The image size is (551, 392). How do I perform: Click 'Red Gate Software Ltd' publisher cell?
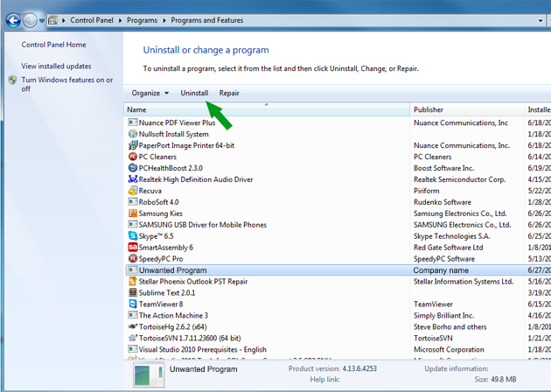click(x=448, y=248)
